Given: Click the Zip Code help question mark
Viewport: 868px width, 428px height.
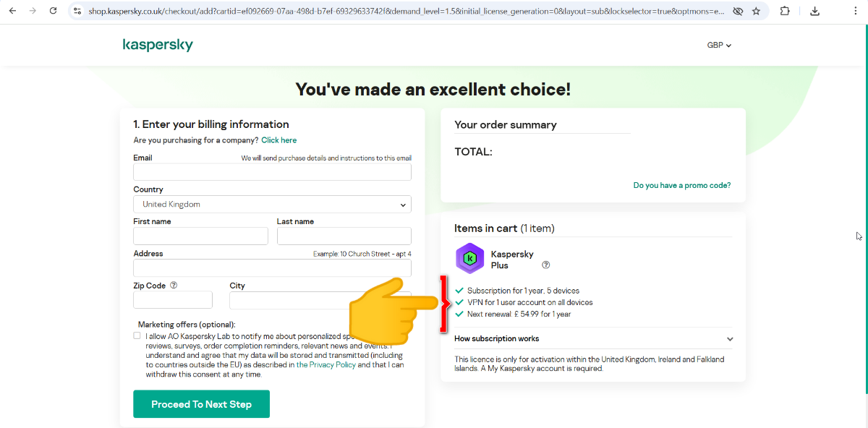Looking at the screenshot, I should click(174, 286).
